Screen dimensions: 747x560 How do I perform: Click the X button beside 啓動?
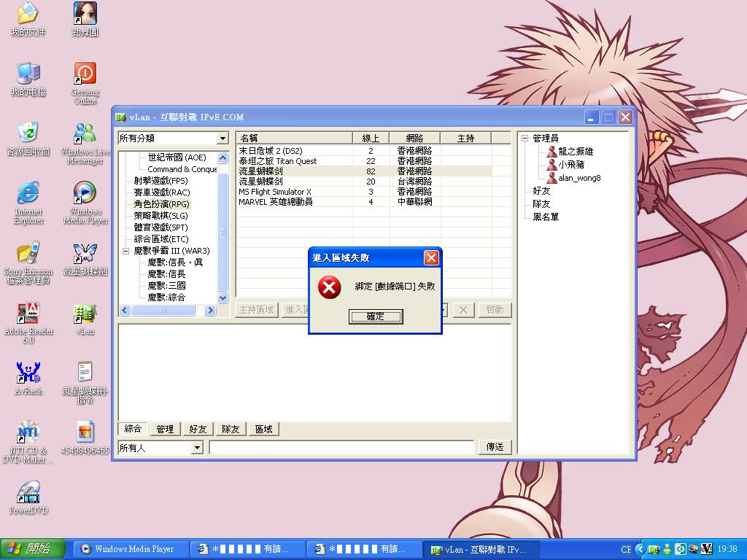[x=463, y=310]
